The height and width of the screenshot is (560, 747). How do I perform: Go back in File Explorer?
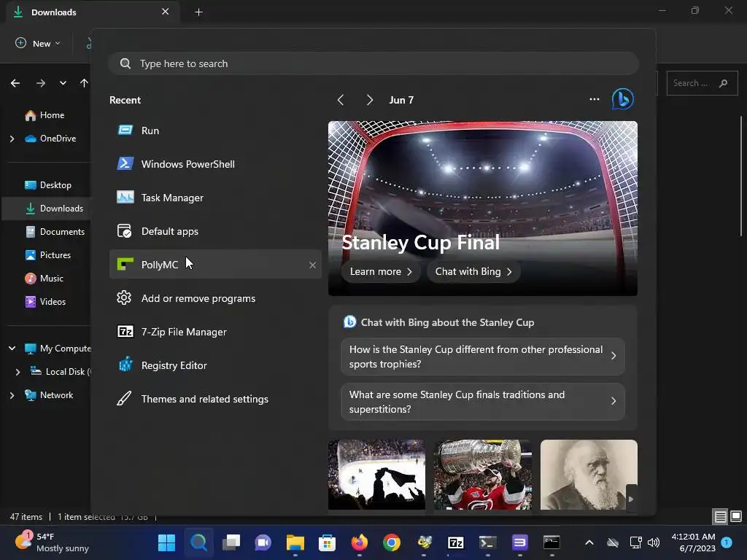tap(15, 83)
